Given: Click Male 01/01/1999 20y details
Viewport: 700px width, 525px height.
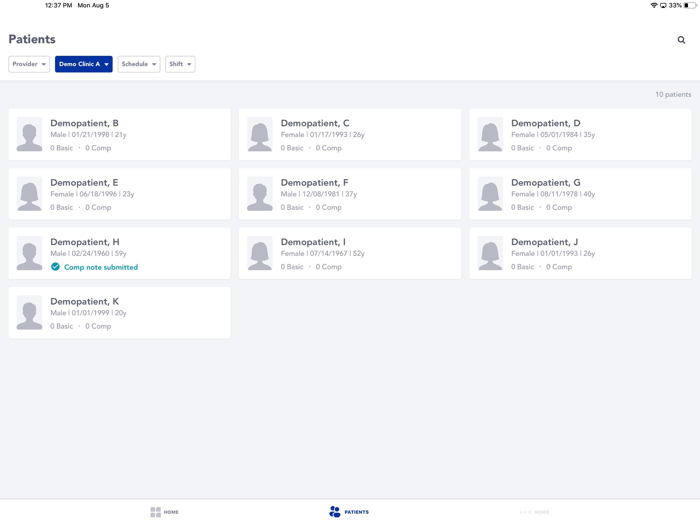Looking at the screenshot, I should point(88,313).
